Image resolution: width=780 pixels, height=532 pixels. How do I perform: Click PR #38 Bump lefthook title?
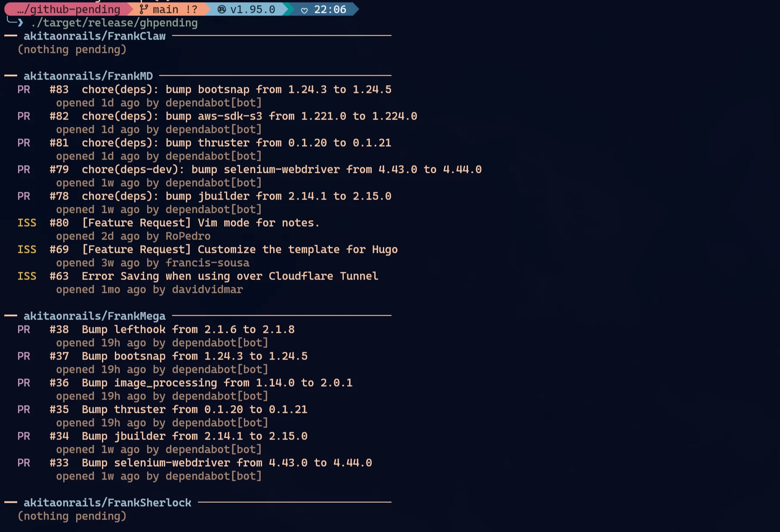[188, 329]
